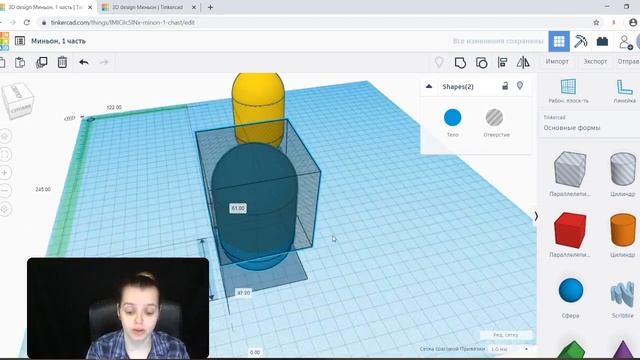Click the Экспорт button

[x=595, y=61]
